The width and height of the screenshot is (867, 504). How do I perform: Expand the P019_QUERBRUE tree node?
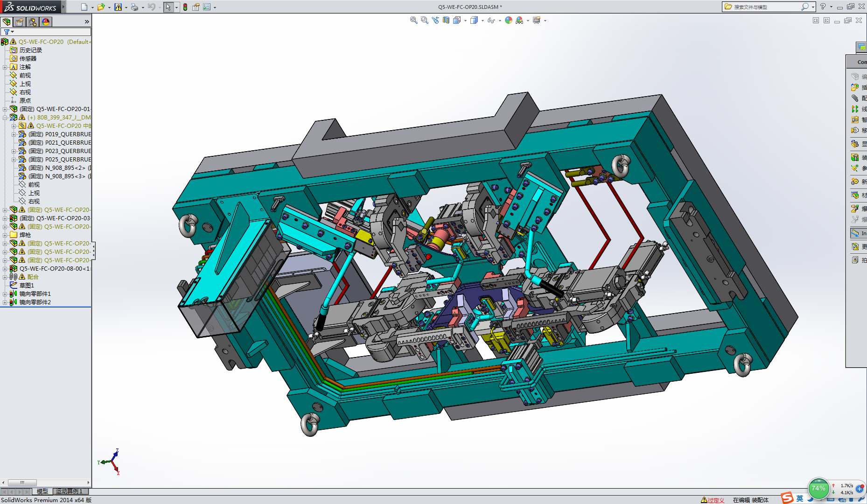pos(14,134)
